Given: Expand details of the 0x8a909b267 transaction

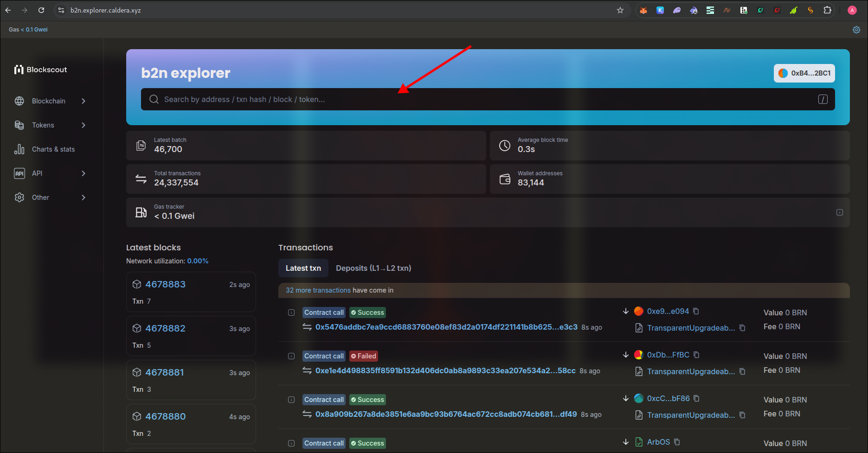Looking at the screenshot, I should click(x=291, y=400).
